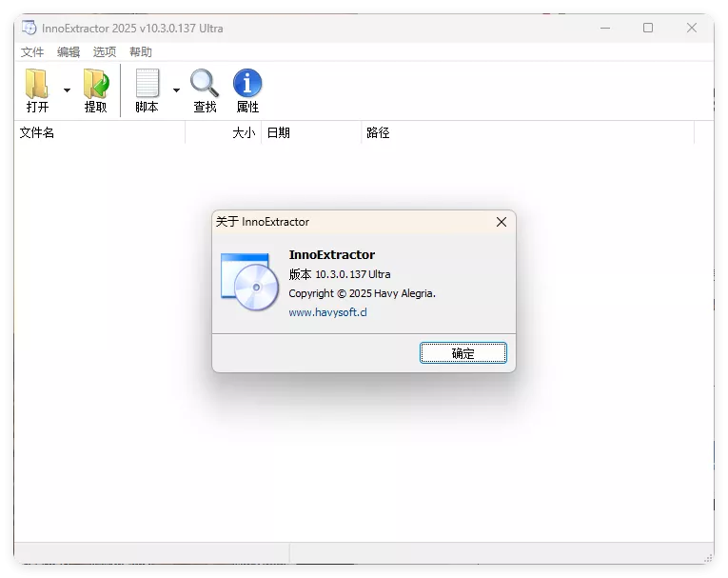Expand the 打开 dropdown arrow

pyautogui.click(x=67, y=90)
